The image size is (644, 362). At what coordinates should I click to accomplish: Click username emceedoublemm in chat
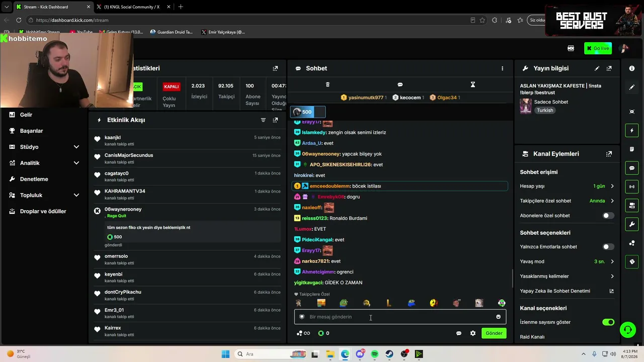pyautogui.click(x=330, y=186)
